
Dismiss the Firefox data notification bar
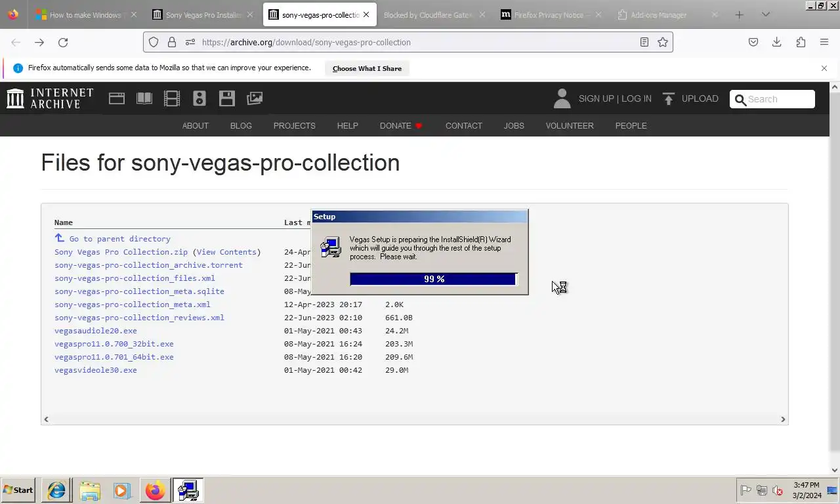pos(824,68)
